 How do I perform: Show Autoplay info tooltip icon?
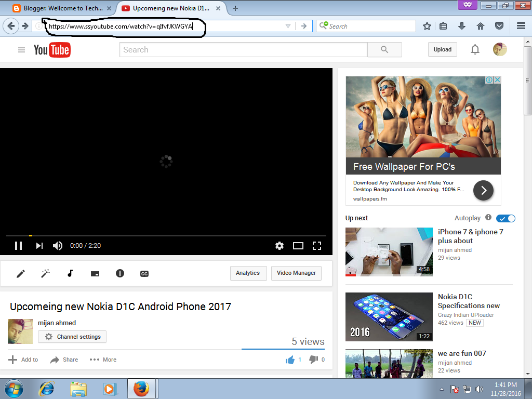click(x=488, y=217)
